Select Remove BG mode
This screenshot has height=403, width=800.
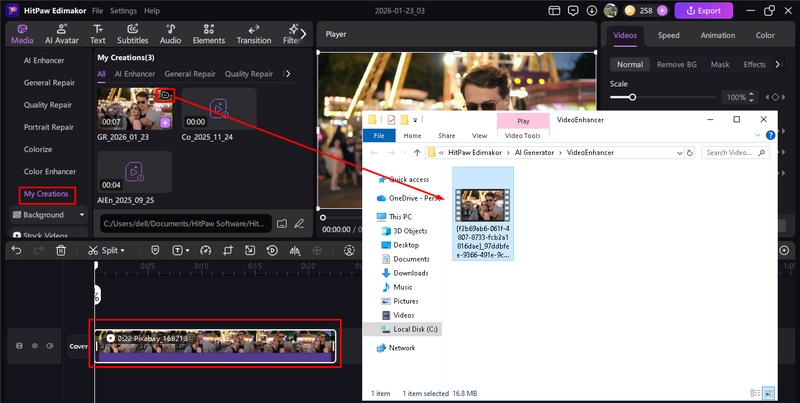tap(677, 64)
